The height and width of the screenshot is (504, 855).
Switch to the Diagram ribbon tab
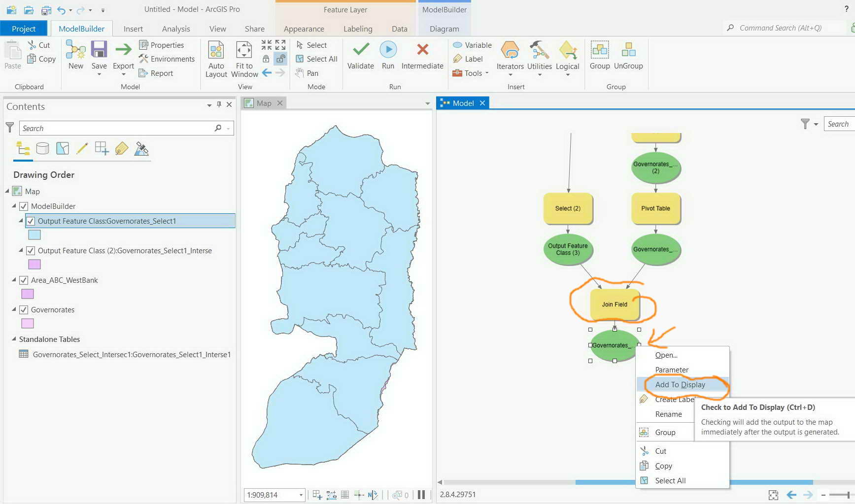(x=445, y=29)
